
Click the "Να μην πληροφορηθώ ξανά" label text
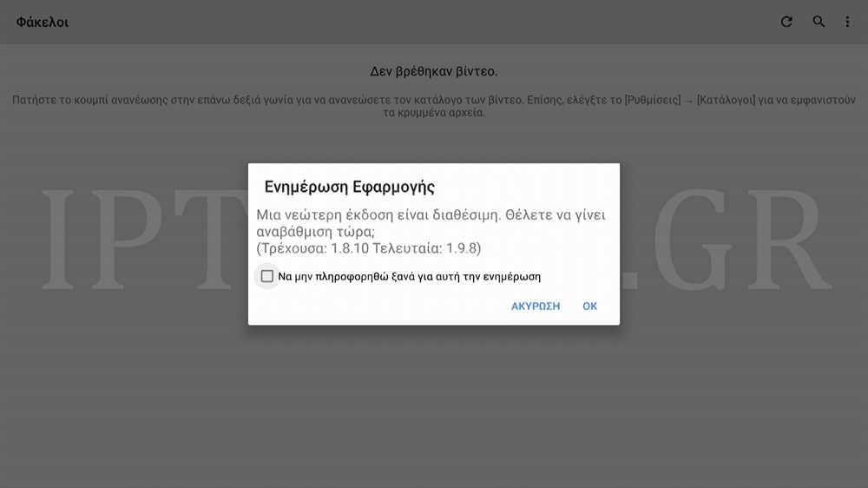pos(409,276)
